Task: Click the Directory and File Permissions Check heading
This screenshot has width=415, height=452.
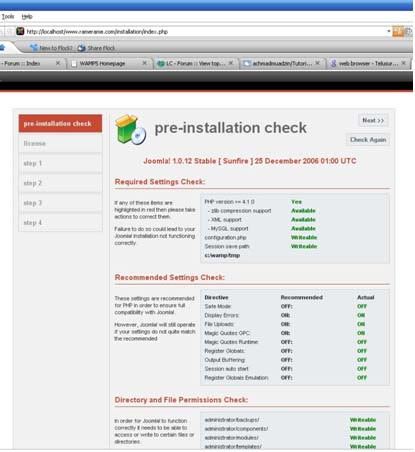Action: [x=181, y=400]
